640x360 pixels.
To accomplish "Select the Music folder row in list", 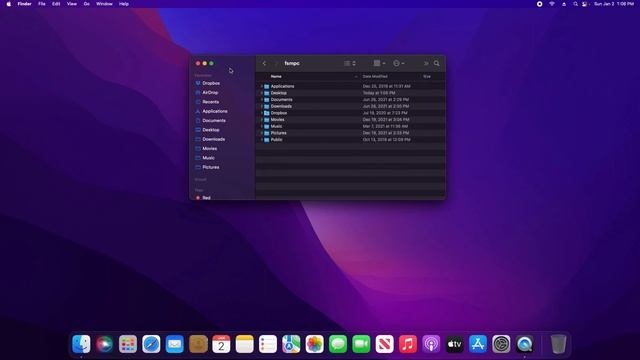I will (350, 127).
